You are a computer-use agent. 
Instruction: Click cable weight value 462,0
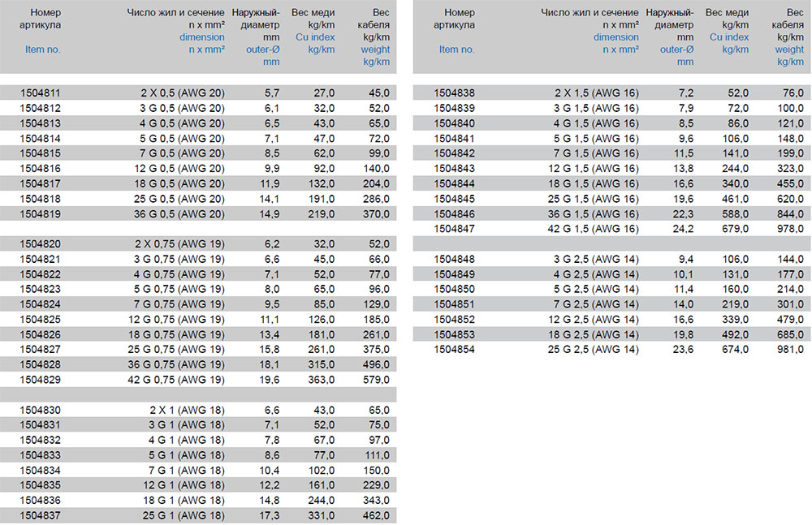[376, 516]
